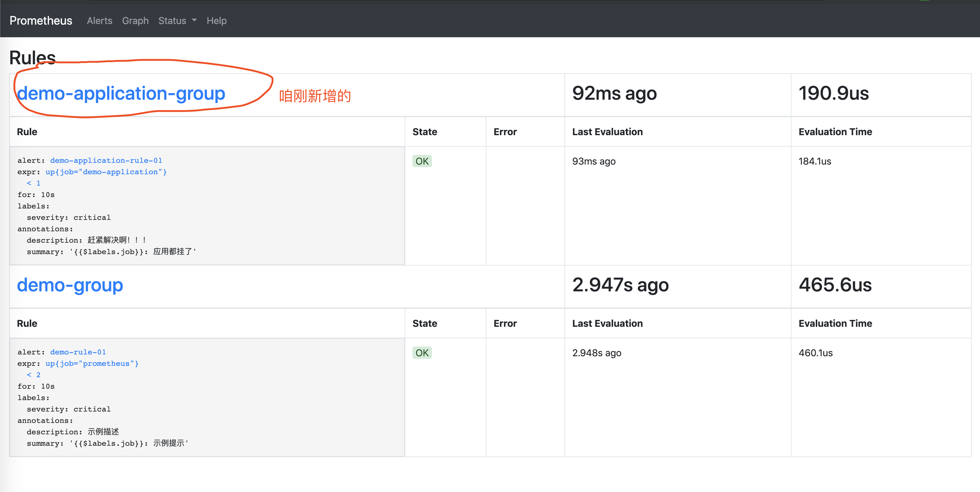Open the Graph page
This screenshot has height=492, width=980.
(135, 20)
